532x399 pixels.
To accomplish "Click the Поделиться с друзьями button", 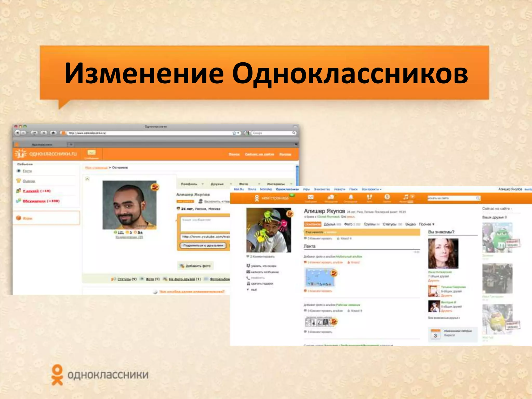I will (203, 245).
